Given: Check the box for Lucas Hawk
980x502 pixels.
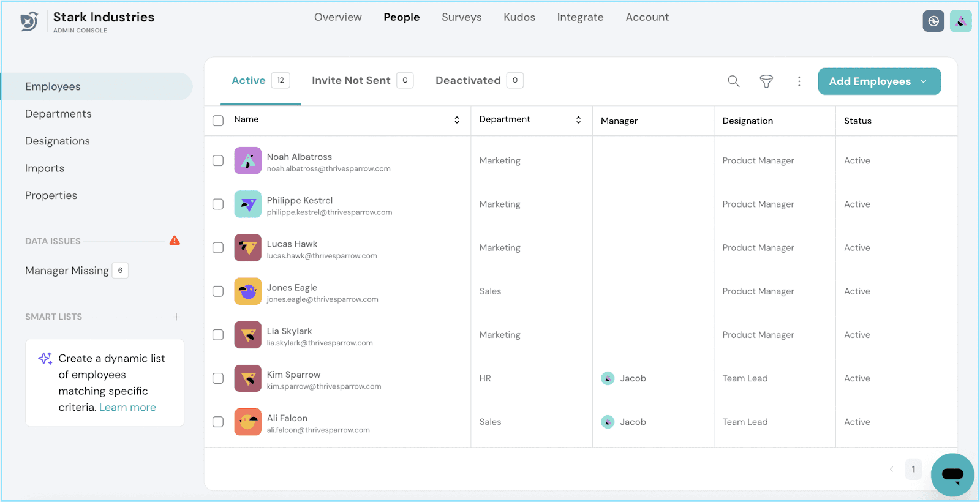Looking at the screenshot, I should (x=218, y=248).
